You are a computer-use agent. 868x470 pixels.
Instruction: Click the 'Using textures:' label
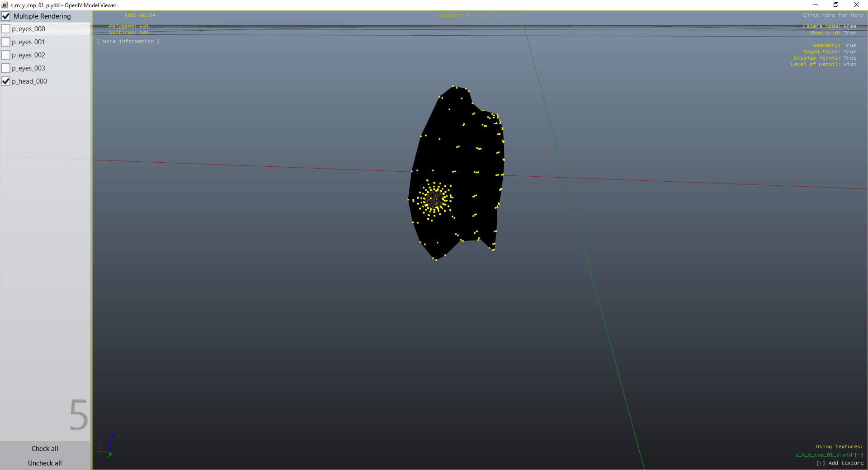click(840, 447)
